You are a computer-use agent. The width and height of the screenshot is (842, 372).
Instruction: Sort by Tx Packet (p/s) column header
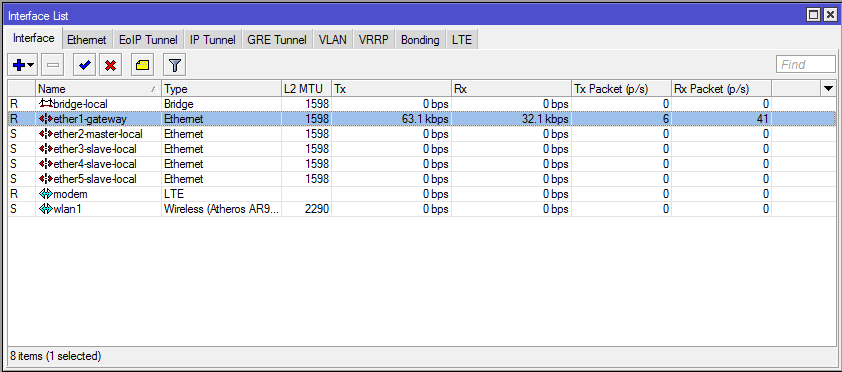point(621,89)
